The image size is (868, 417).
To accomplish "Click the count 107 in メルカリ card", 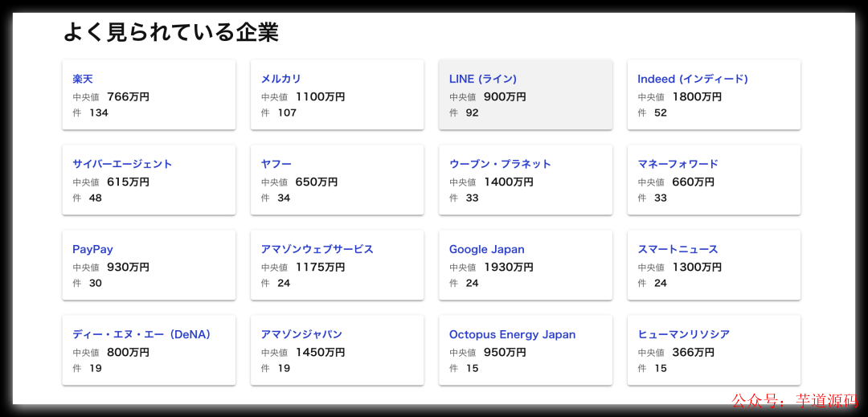I will coord(287,112).
